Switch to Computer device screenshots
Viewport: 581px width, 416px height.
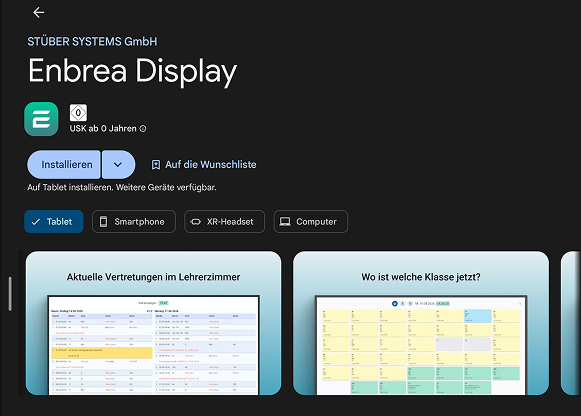point(311,222)
